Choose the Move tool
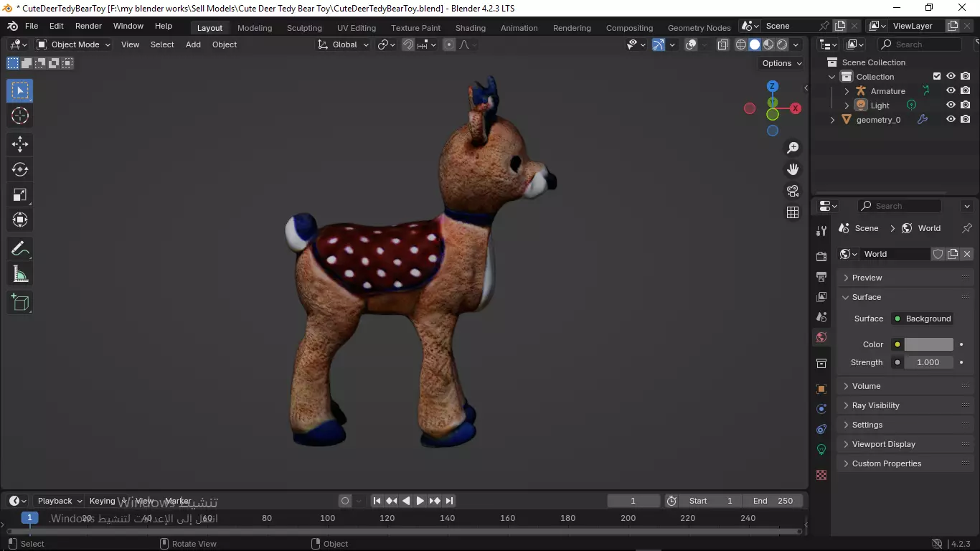Viewport: 980px width, 551px height. coord(20,144)
